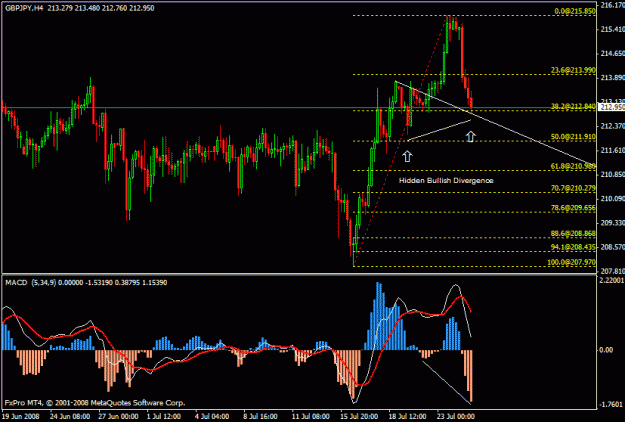Click the 213.890 price scale value
The width and height of the screenshot is (625, 422).
click(x=612, y=77)
